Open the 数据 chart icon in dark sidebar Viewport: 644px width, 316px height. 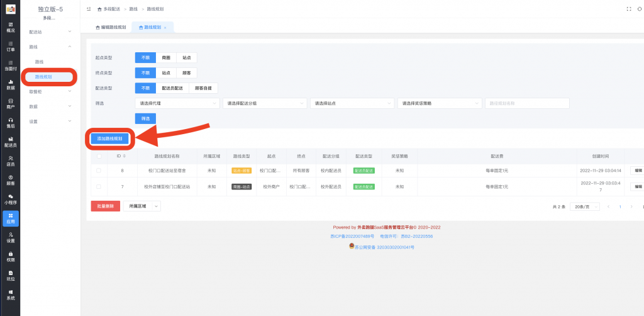pos(11,84)
